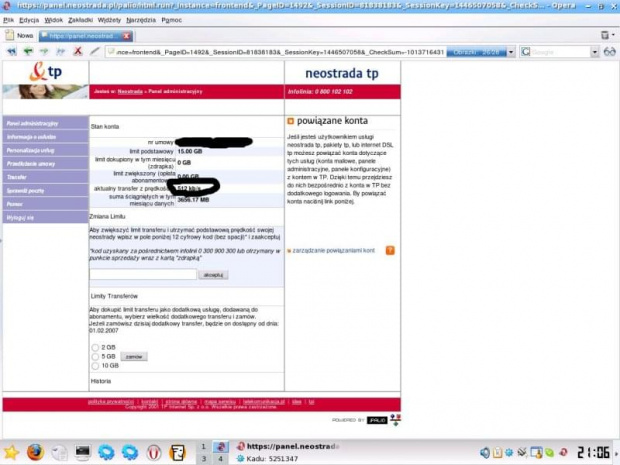Open Personalizacja usług in sidebar

pos(45,150)
